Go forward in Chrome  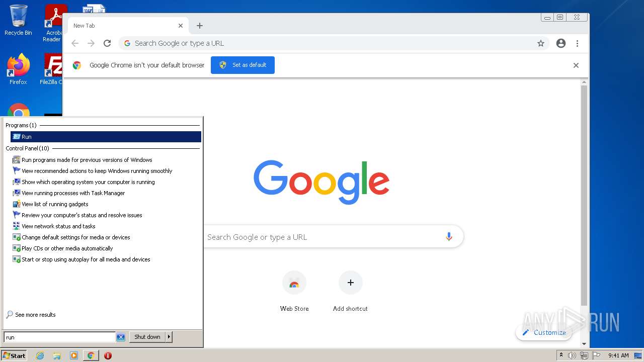pyautogui.click(x=91, y=43)
